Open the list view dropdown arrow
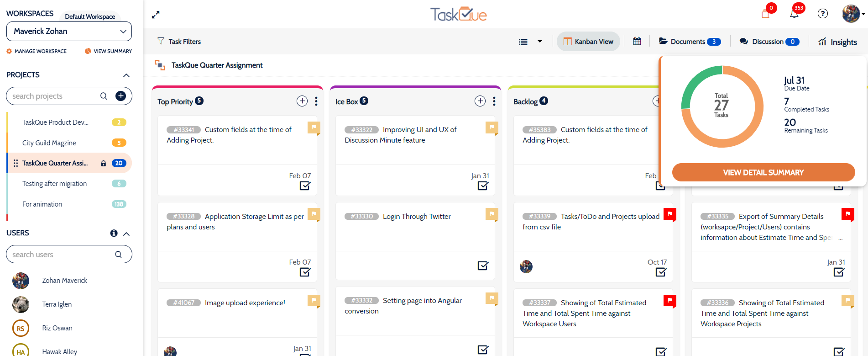 tap(540, 41)
